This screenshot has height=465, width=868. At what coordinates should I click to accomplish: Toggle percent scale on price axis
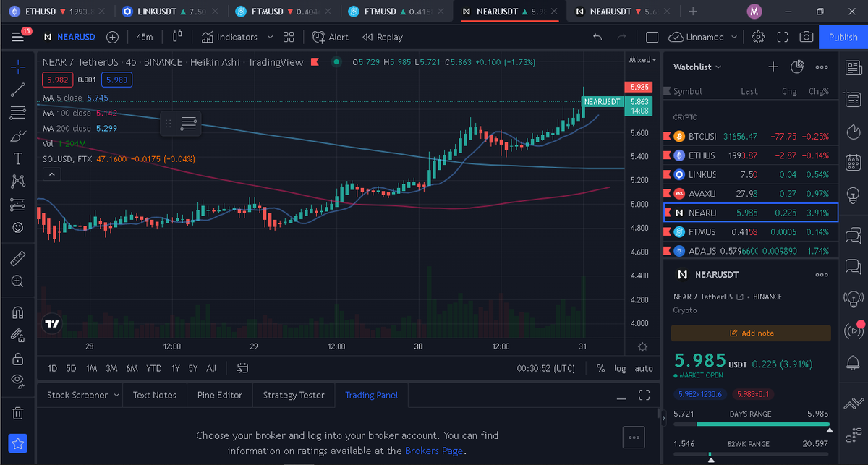click(x=600, y=368)
